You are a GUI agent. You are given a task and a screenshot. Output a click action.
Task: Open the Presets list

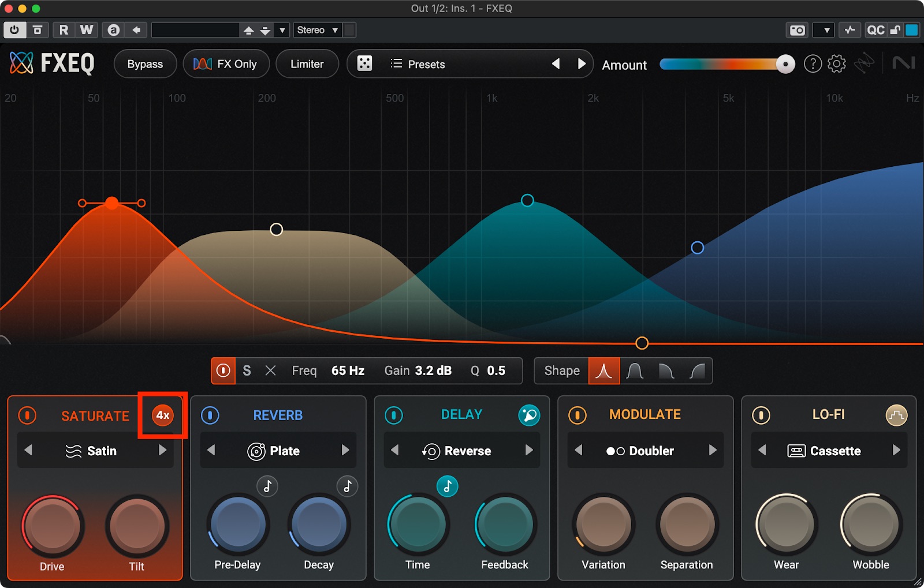pyautogui.click(x=418, y=64)
